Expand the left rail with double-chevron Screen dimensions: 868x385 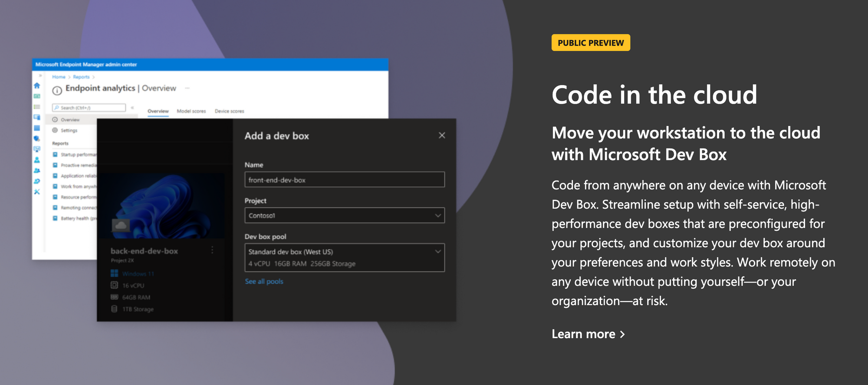40,76
